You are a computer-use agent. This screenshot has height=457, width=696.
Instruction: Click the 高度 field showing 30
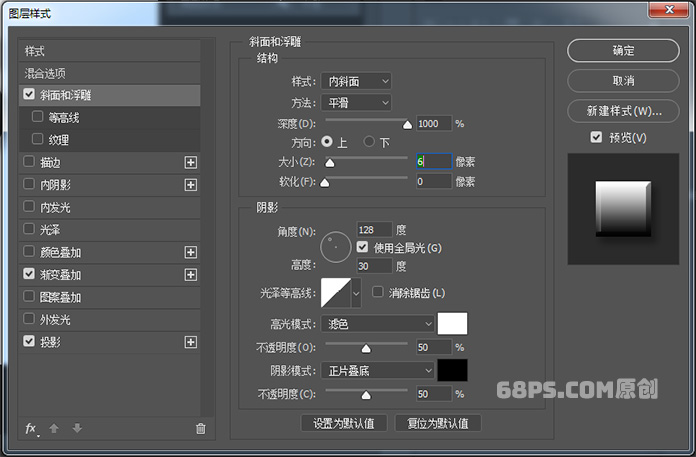[x=374, y=266]
